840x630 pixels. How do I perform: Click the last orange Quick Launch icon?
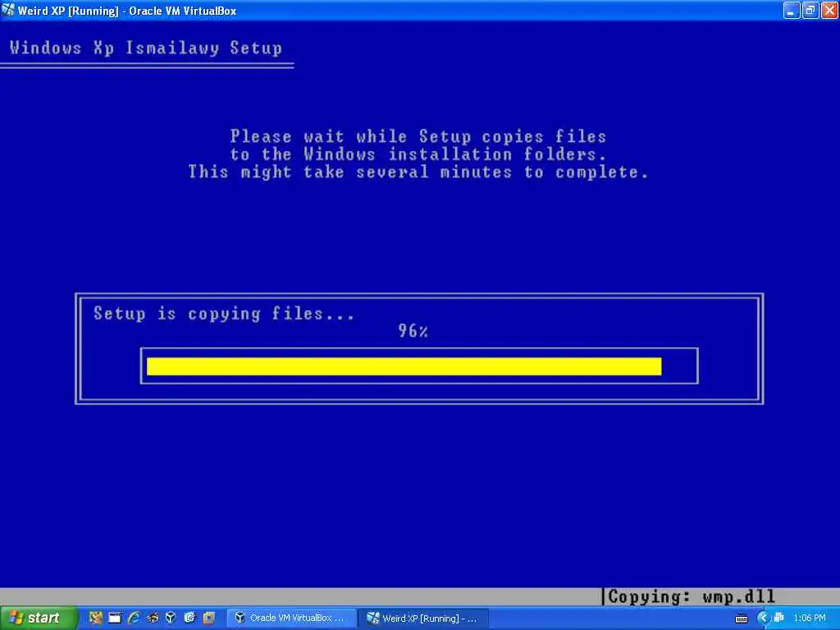(208, 618)
